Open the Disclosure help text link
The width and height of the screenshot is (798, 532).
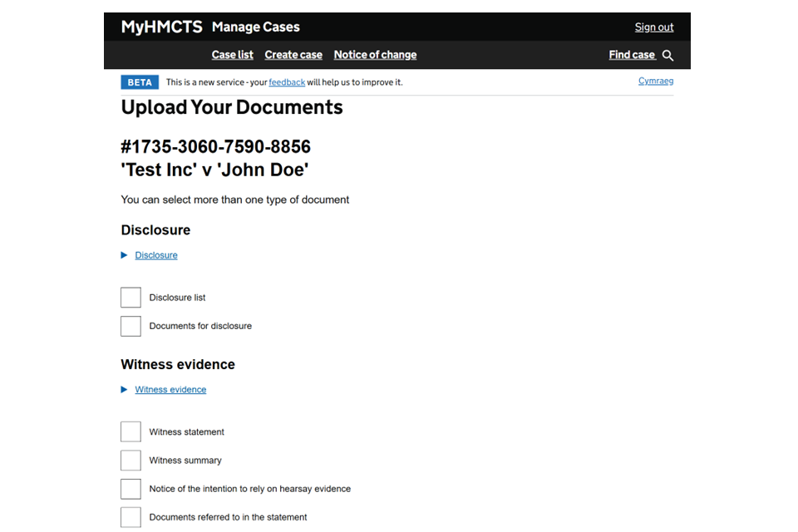click(156, 255)
